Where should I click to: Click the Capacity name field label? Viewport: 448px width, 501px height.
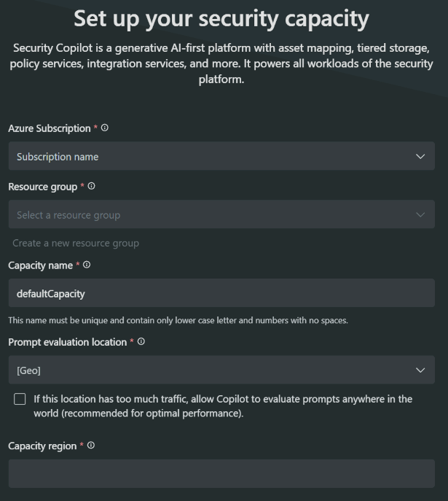40,265
